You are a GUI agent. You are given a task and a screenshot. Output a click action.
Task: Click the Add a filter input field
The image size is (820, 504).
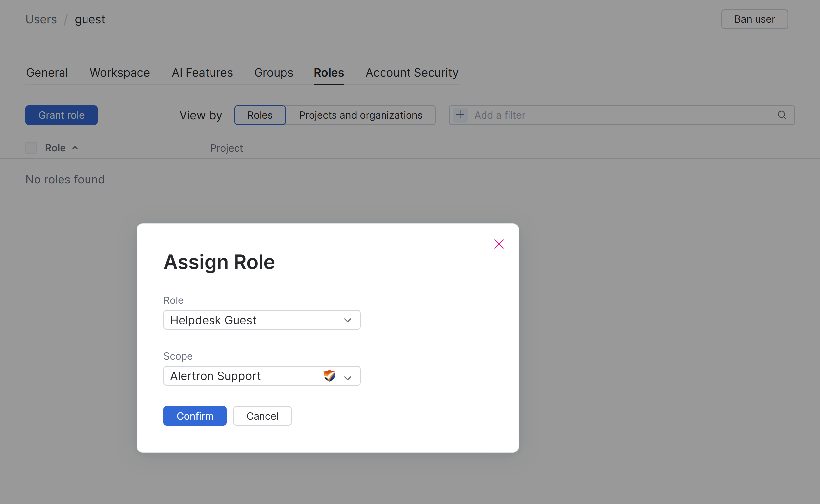click(x=622, y=115)
